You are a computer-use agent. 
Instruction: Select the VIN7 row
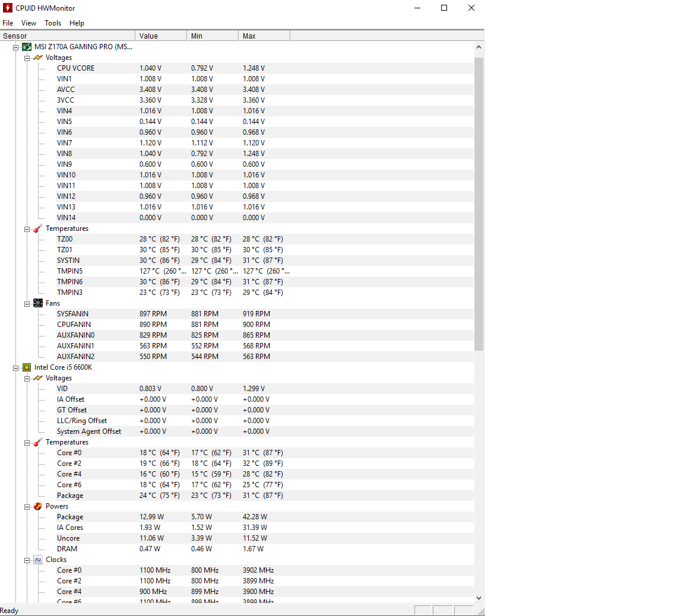[x=265, y=142]
